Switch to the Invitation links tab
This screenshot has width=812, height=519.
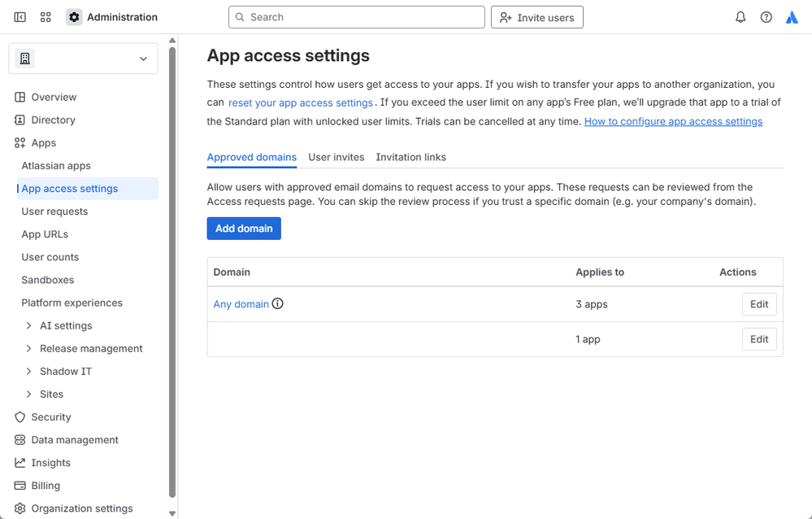(x=410, y=157)
